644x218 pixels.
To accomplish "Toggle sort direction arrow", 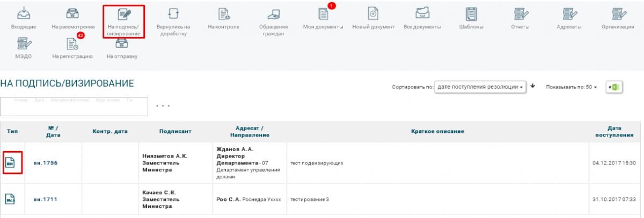I will click(533, 86).
